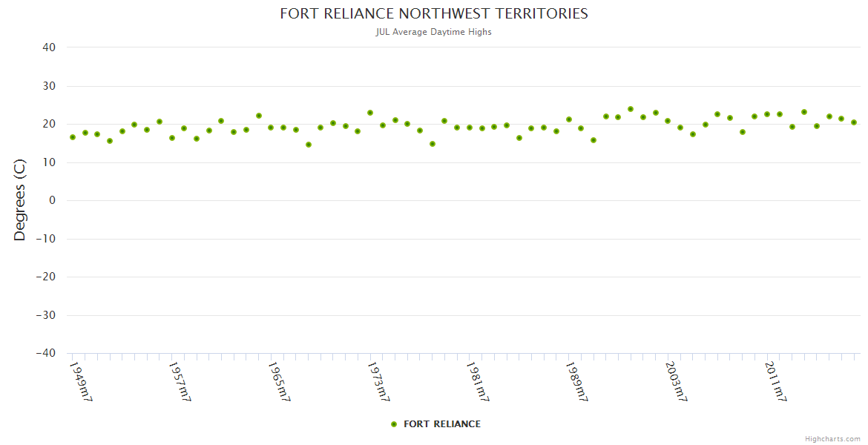868x445 pixels.
Task: Select the data point above 1957m7 tick
Action: click(x=171, y=138)
